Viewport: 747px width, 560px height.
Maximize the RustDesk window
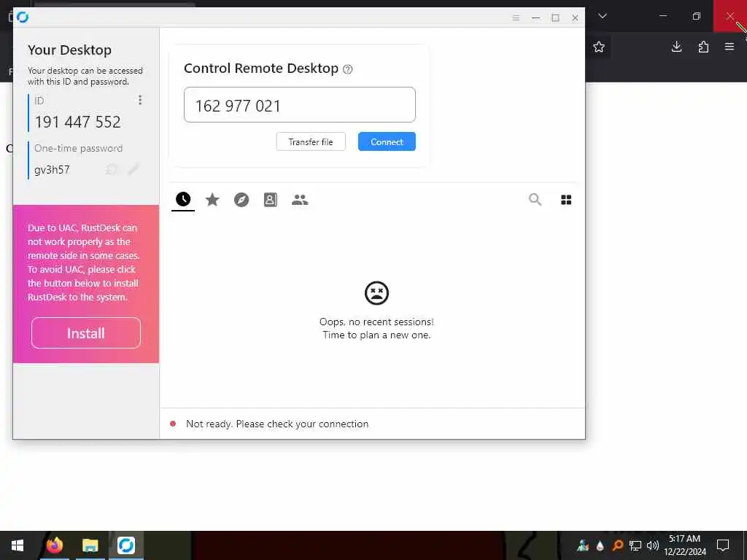[x=555, y=17]
